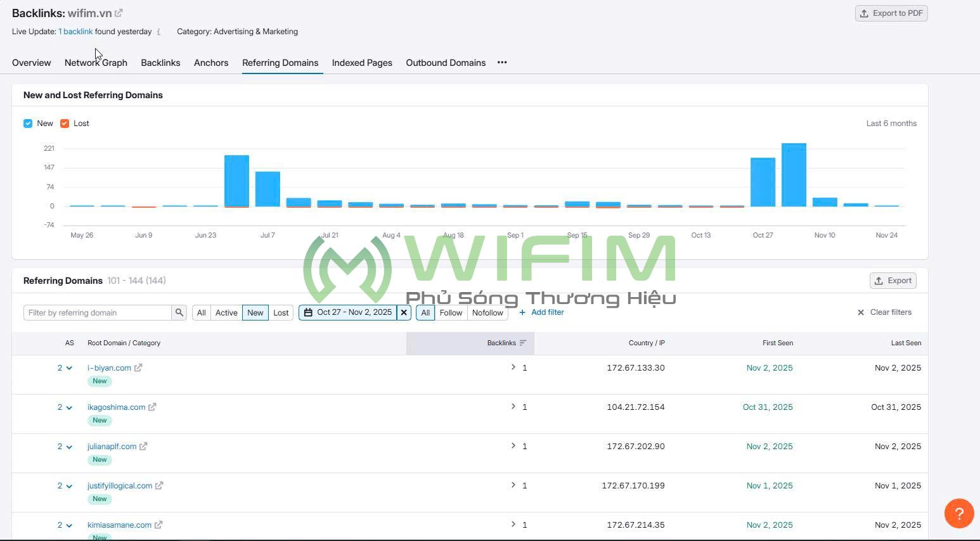Click the Backlinks column sort icon
The width and height of the screenshot is (980, 541).
(523, 343)
